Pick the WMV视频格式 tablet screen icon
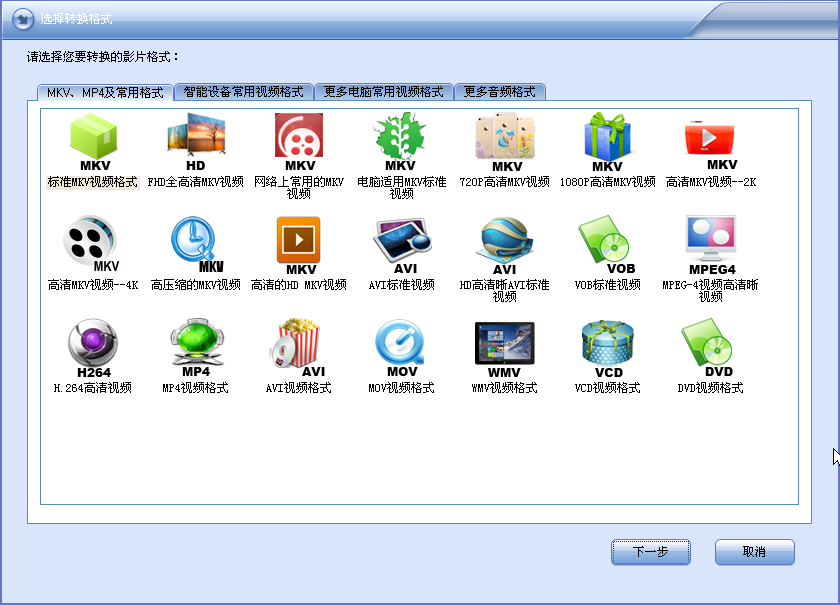 tap(505, 348)
